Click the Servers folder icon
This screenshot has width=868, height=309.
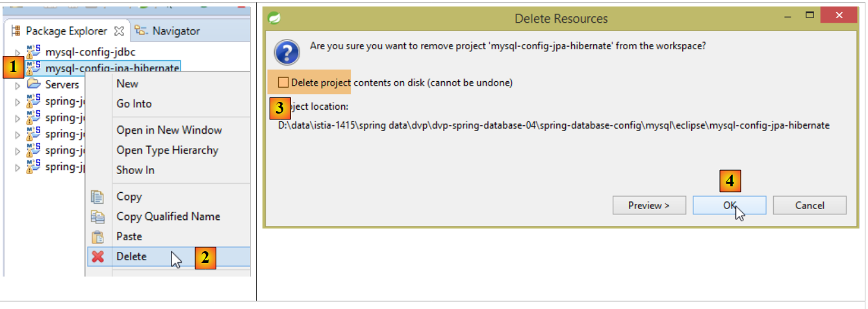(34, 84)
